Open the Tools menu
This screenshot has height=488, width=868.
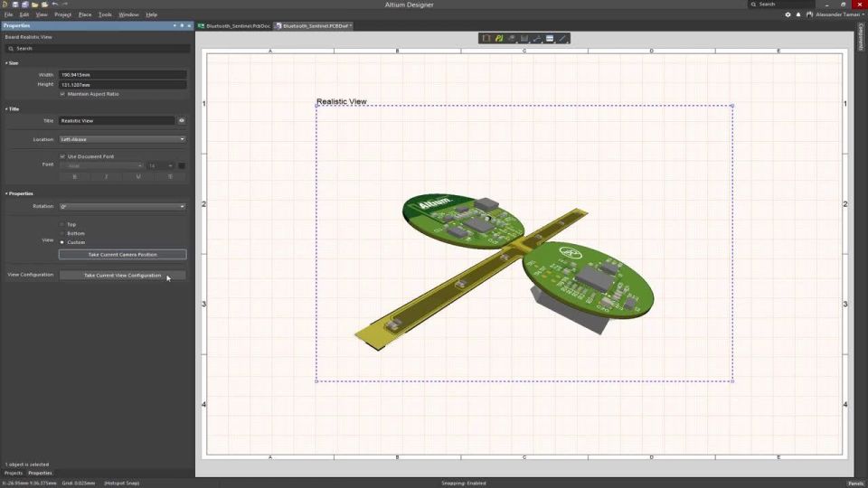point(105,15)
